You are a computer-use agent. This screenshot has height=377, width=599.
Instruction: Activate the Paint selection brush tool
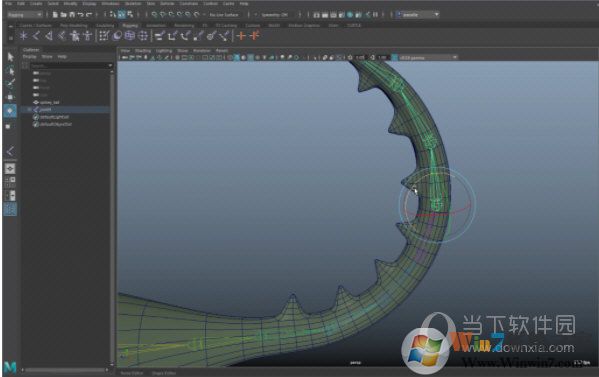[x=10, y=84]
